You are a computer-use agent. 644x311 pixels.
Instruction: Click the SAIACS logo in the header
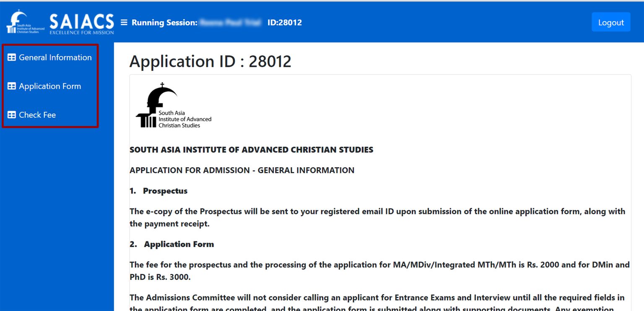(x=18, y=22)
